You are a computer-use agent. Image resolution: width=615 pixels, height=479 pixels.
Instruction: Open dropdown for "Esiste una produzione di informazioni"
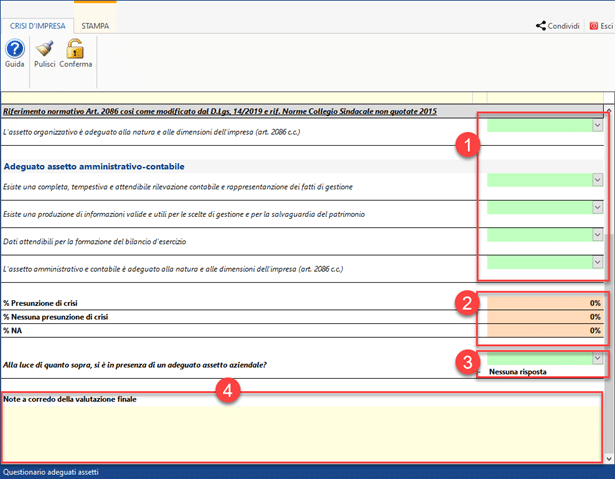597,208
